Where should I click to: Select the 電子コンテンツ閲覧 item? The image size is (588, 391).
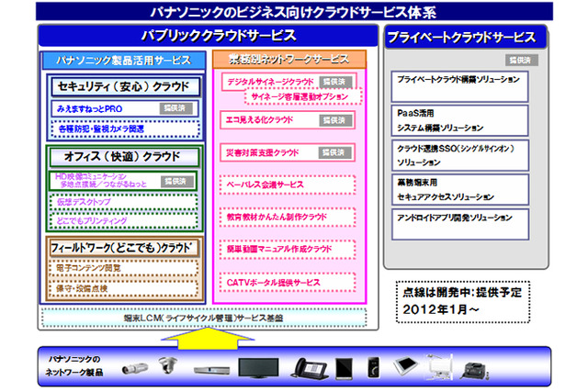pyautogui.click(x=123, y=268)
